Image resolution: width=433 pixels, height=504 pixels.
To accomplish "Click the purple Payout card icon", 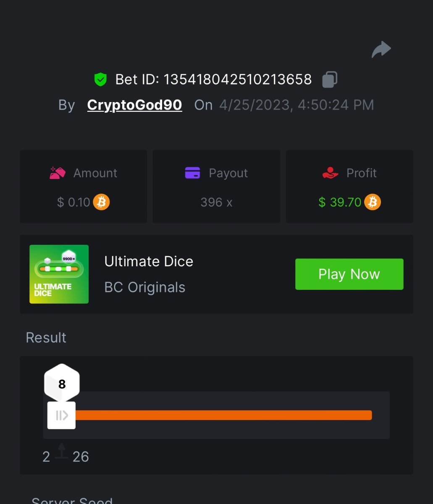I will (192, 173).
